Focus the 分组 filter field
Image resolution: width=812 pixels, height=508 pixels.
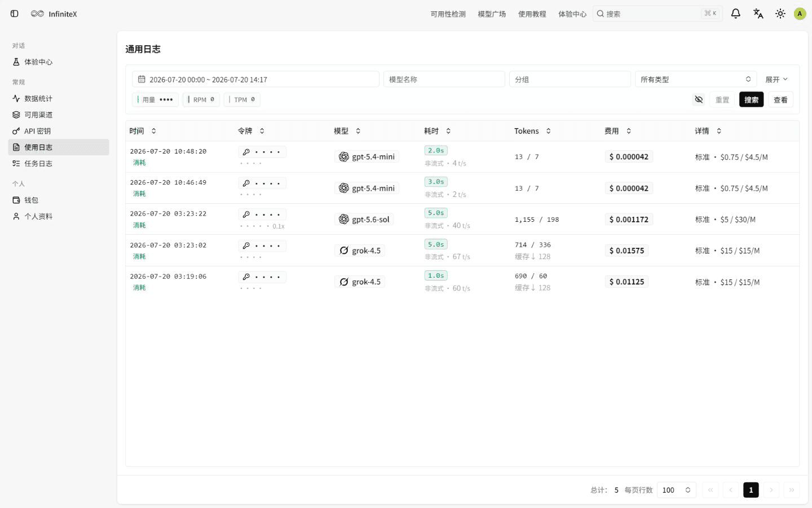570,80
